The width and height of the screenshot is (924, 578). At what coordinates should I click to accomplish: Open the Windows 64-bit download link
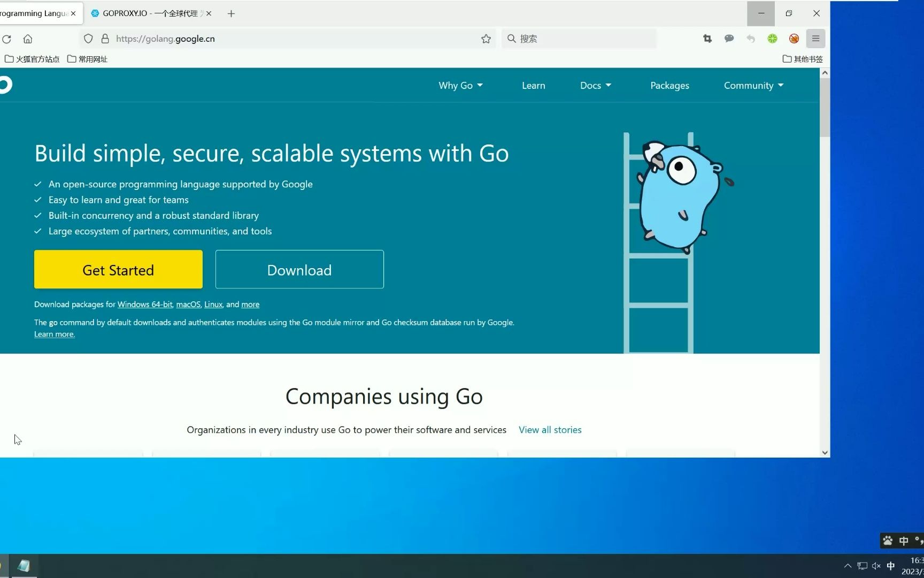145,305
